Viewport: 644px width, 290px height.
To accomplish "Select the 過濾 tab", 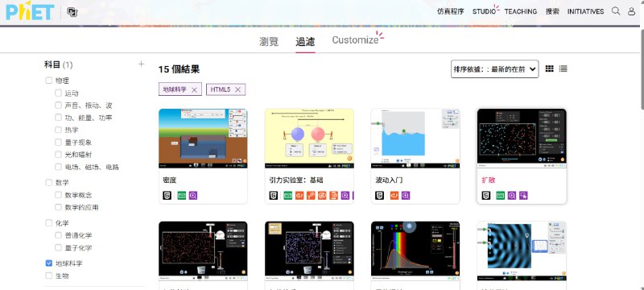I will (x=305, y=42).
